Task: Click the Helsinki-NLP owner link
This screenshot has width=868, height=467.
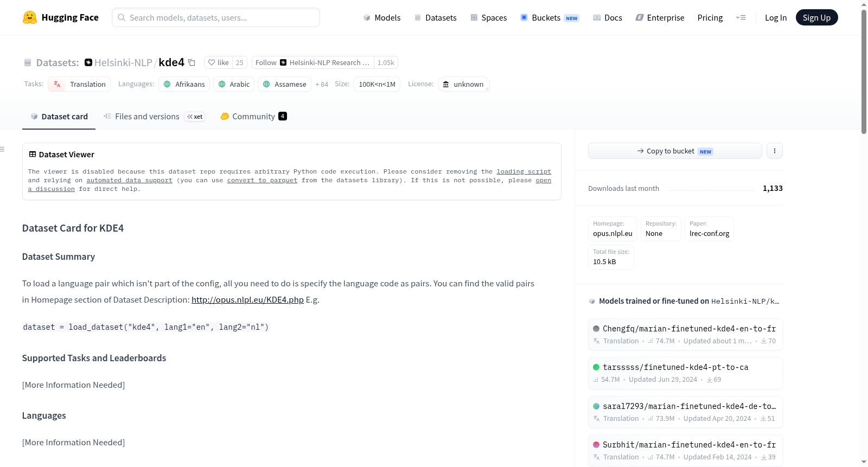Action: (123, 62)
